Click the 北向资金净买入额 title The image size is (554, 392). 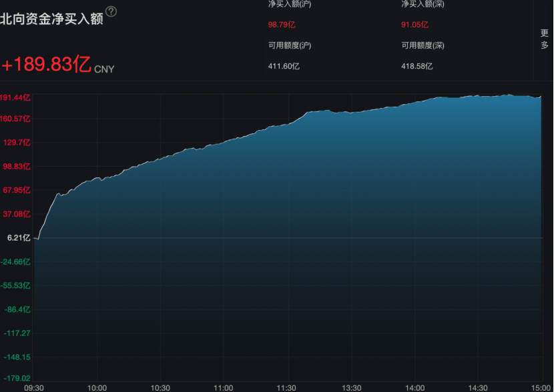(x=51, y=19)
